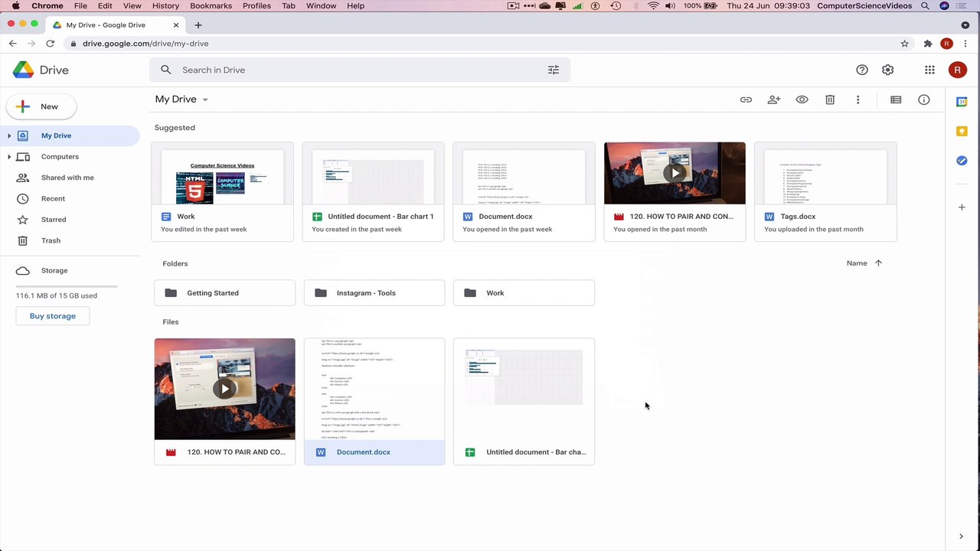
Task: Expand the Computers tree arrow
Action: pos(9,157)
